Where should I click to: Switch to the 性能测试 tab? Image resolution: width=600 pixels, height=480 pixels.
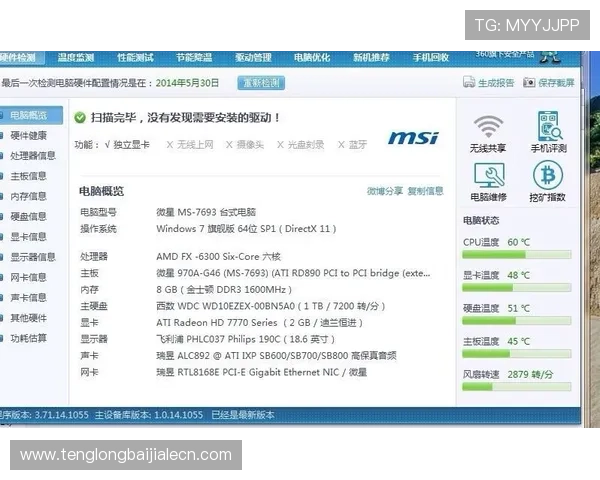pos(135,58)
